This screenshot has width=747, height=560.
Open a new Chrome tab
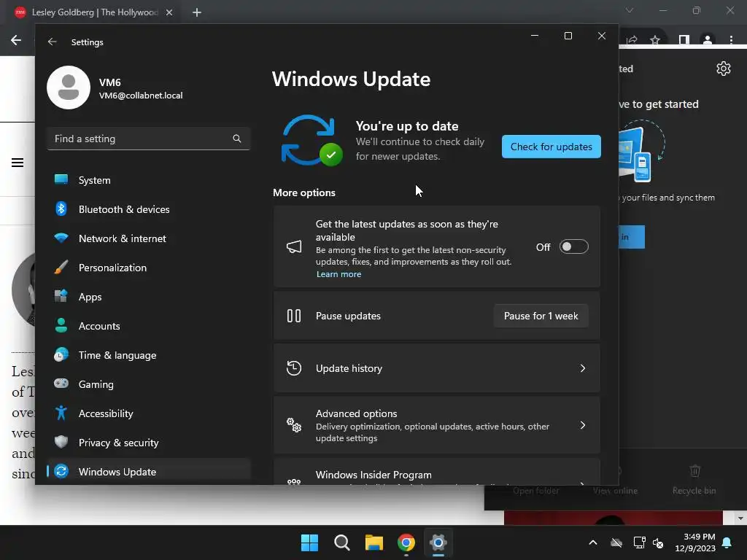(197, 12)
